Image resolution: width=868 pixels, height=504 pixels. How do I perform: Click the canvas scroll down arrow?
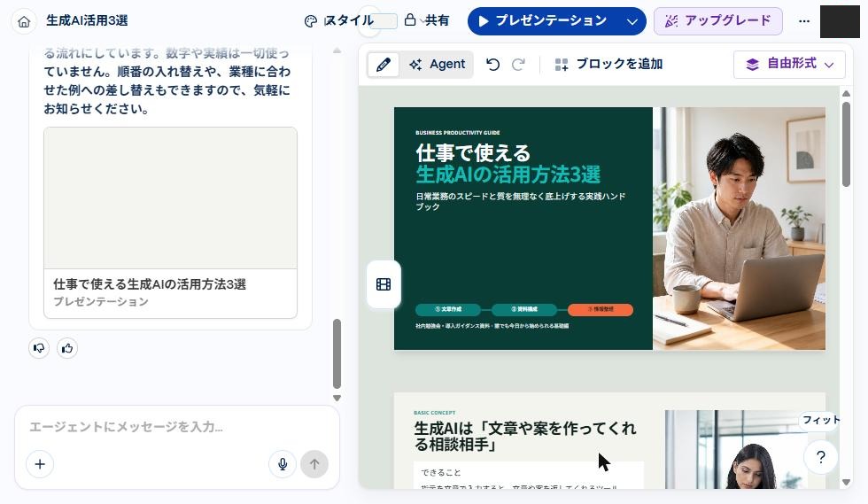coord(846,483)
